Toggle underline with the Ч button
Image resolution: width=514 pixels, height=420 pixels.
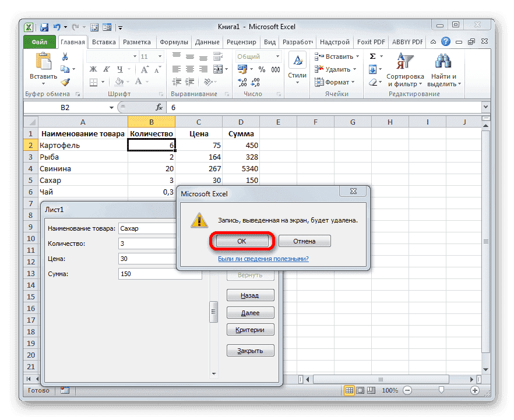point(120,69)
